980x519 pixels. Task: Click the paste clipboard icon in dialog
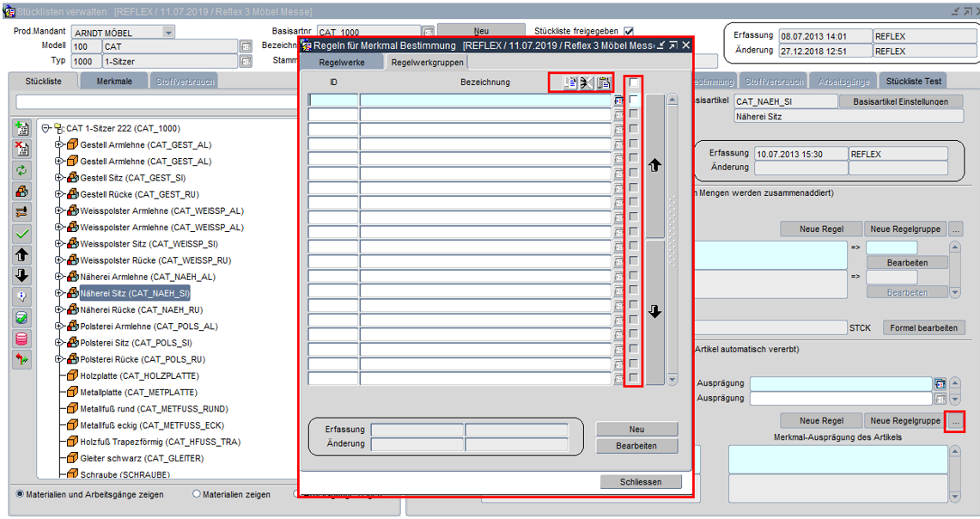pos(604,82)
